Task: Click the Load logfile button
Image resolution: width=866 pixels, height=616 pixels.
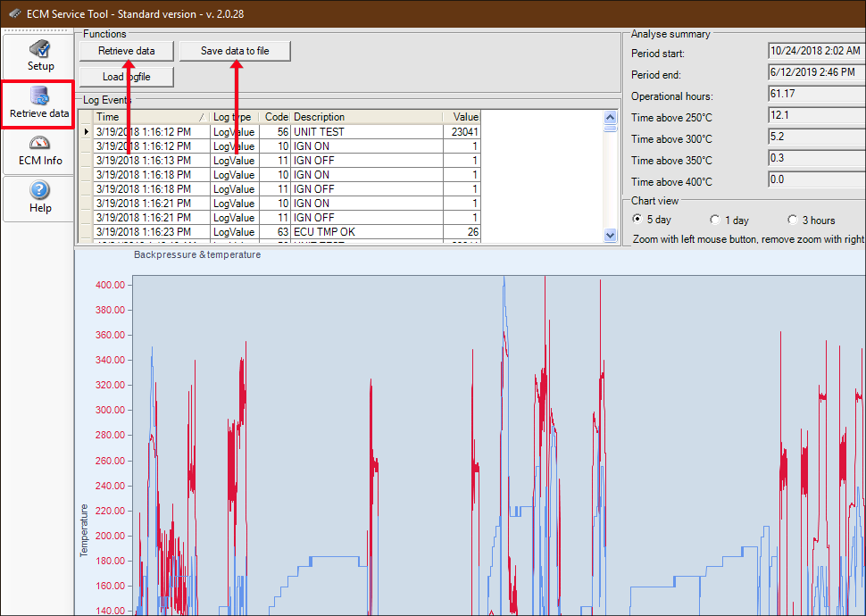Action: click(127, 77)
